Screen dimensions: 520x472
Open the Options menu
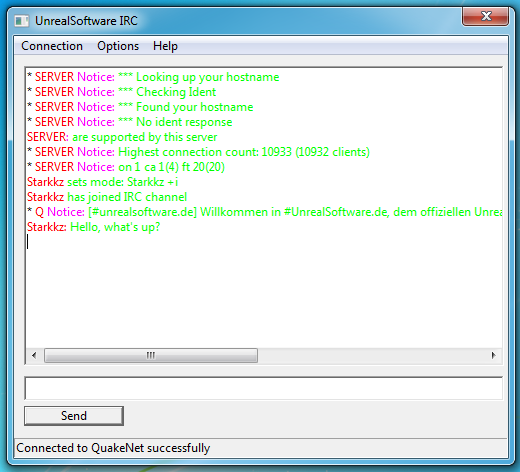118,46
